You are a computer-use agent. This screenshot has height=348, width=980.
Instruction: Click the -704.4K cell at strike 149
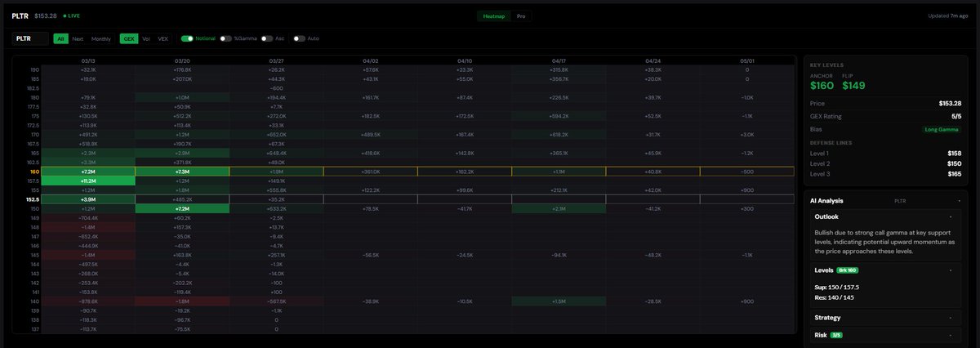tap(88, 218)
